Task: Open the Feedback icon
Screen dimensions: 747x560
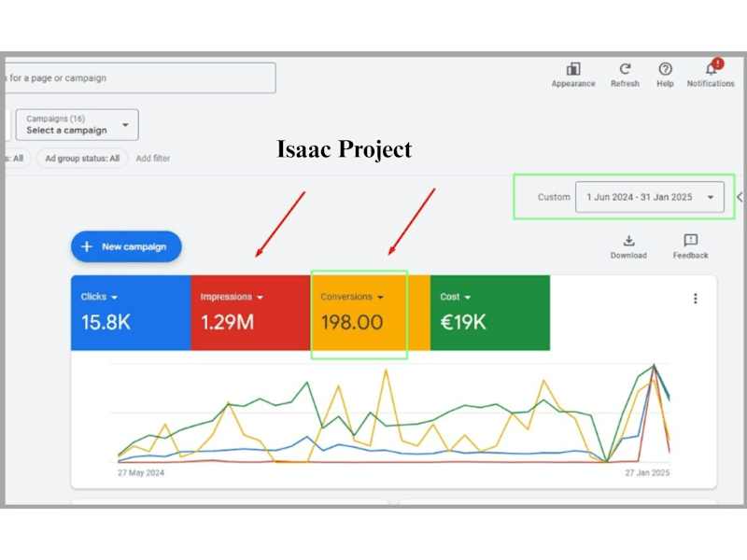Action: click(x=690, y=240)
